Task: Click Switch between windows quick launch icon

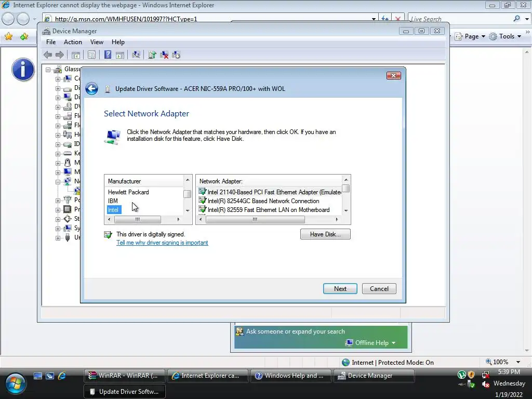Action: [50, 376]
